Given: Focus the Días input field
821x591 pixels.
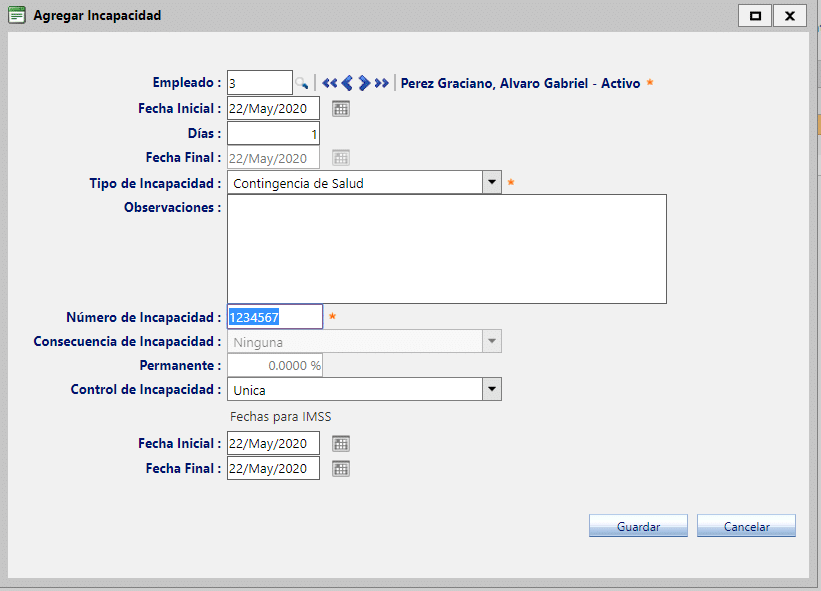Looking at the screenshot, I should point(273,134).
